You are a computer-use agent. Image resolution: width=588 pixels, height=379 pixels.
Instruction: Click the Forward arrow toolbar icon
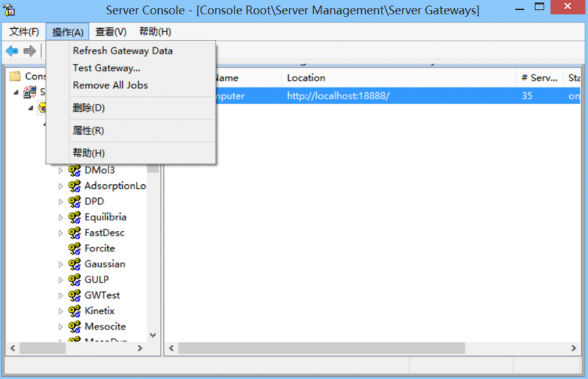coord(29,51)
